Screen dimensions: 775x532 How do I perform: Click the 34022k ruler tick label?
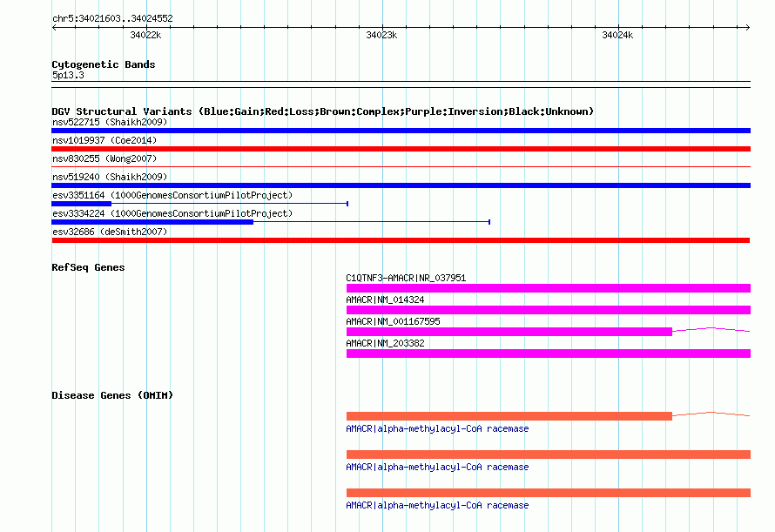point(145,35)
